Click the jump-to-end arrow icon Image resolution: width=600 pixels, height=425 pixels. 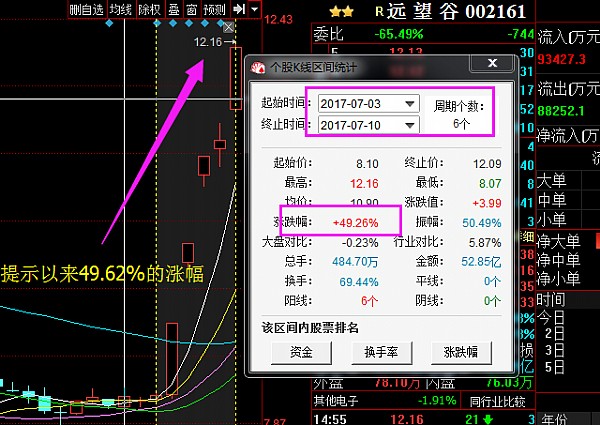click(239, 9)
